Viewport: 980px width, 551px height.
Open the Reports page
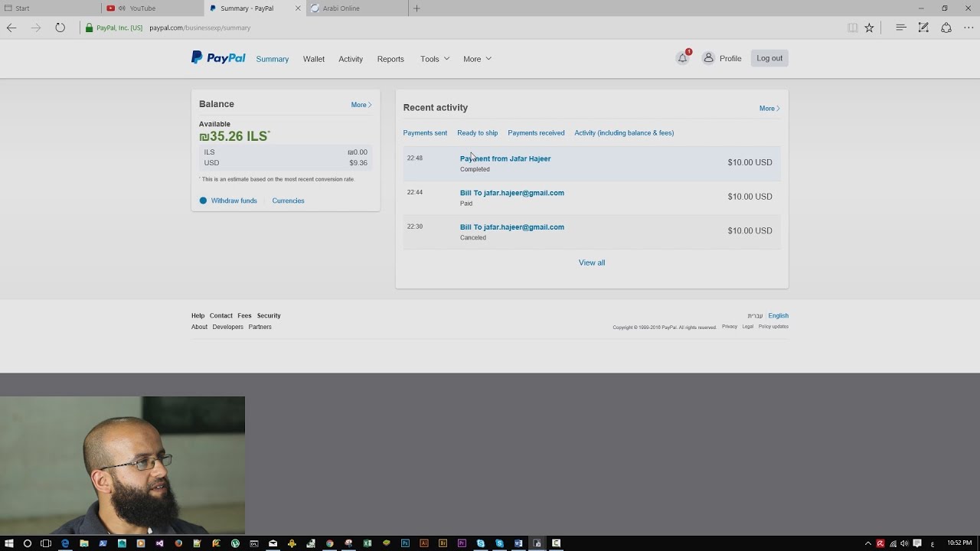[x=390, y=59]
